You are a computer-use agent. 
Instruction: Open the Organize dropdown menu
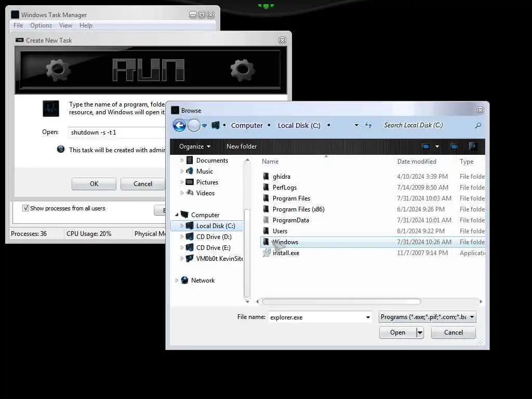coord(195,147)
